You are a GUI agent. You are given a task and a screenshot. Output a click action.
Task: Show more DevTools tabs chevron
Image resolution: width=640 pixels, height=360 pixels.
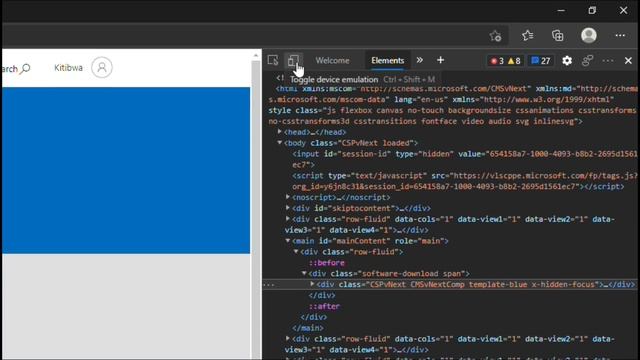420,60
